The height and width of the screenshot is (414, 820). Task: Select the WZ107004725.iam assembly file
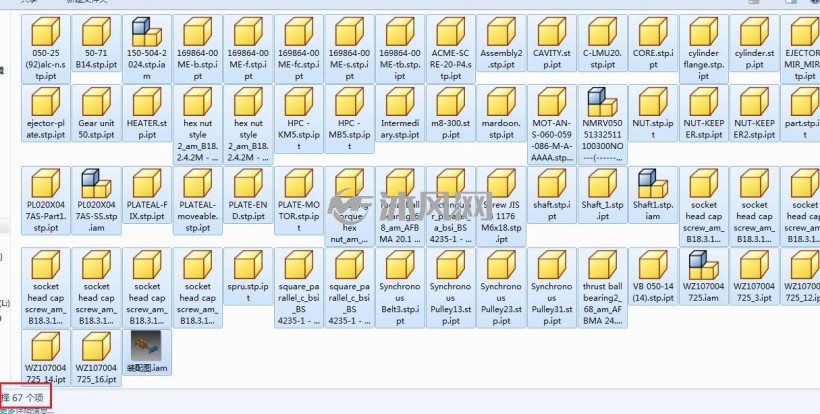tap(704, 276)
